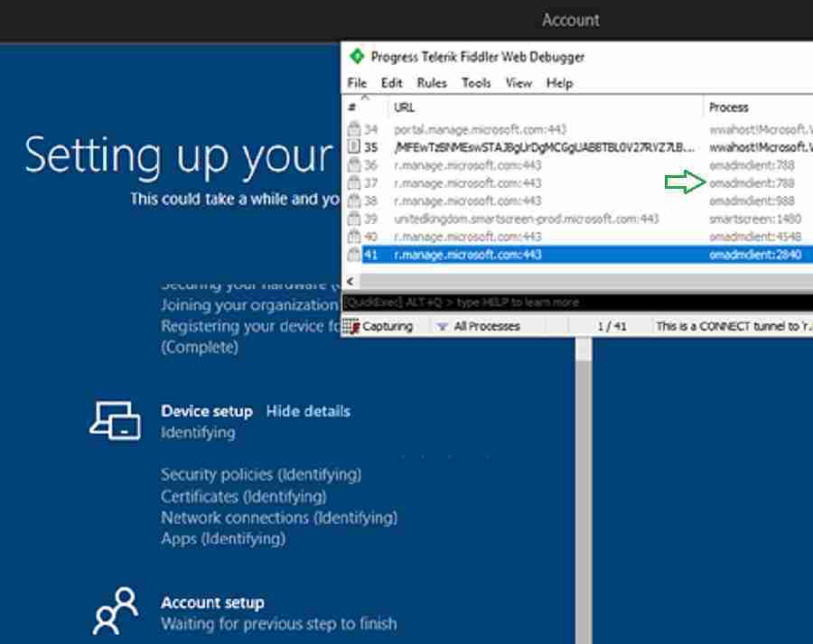
Task: Open the File menu in Fiddler
Action: (x=357, y=83)
